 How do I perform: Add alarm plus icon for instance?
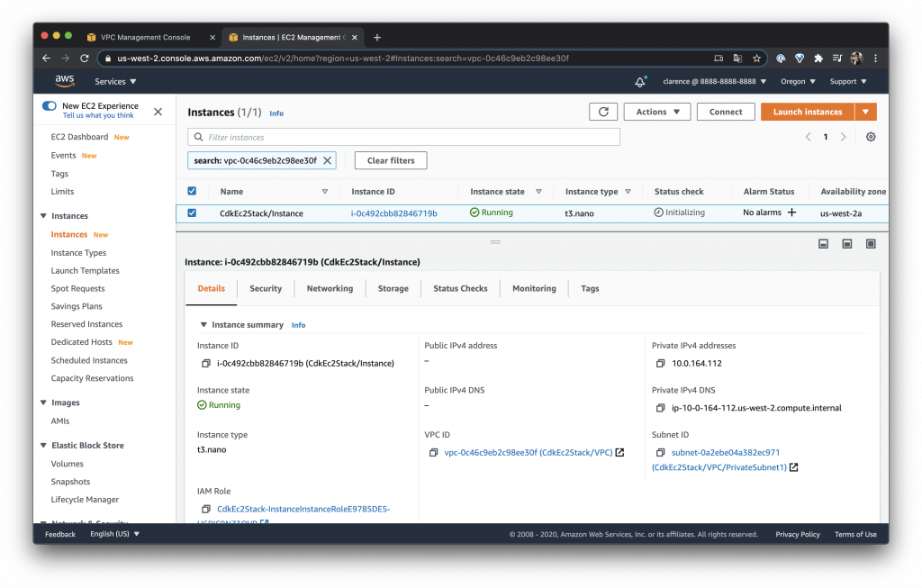[x=792, y=213]
